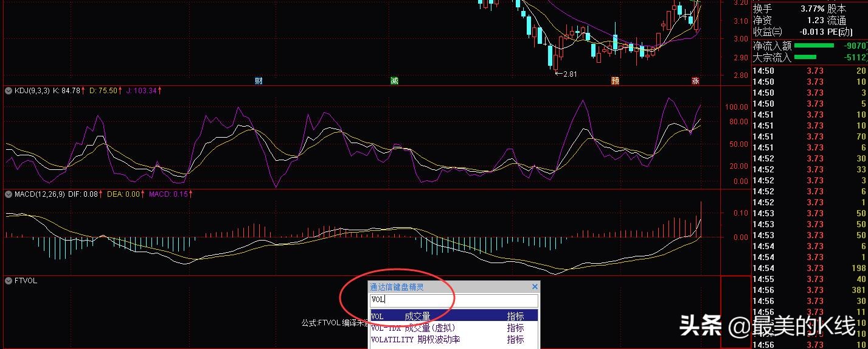Select the 14:51 tick row with volume 70
Viewport: 868px width, 349px height.
(x=810, y=136)
